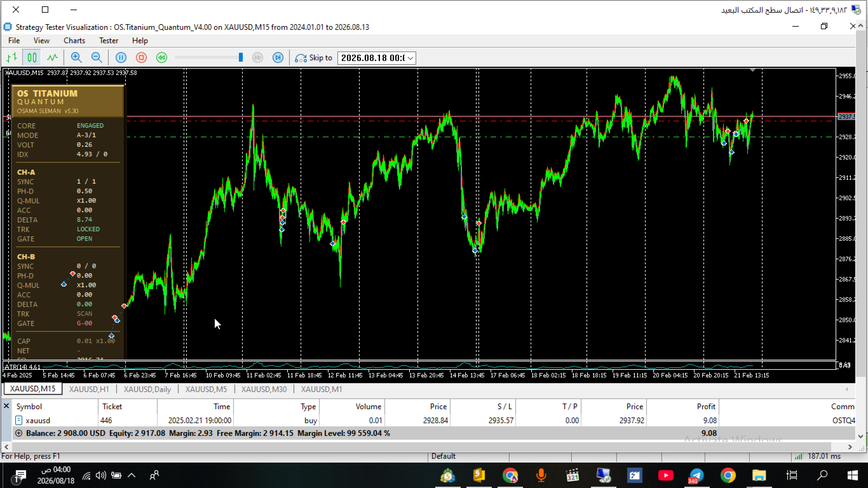Click the blue step-forward button
This screenshot has width=868, height=488.
[278, 58]
